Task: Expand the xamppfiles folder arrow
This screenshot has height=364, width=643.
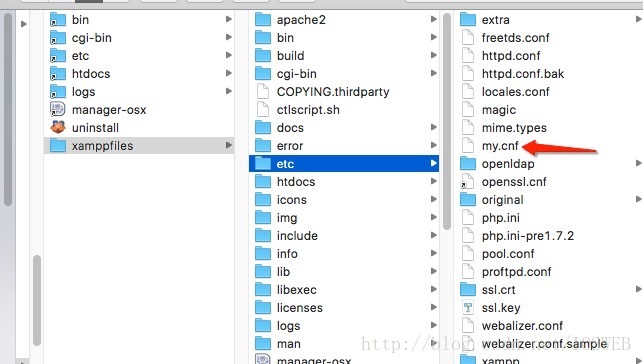Action: [229, 145]
